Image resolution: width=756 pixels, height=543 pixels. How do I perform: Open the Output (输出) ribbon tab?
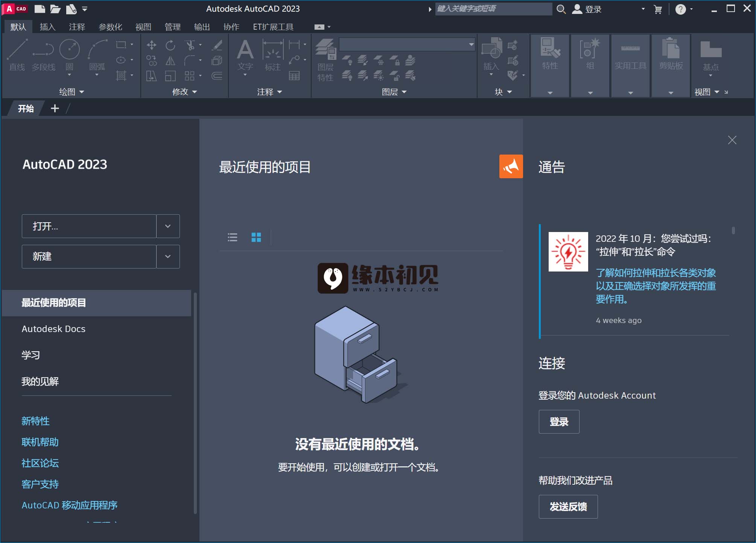point(202,27)
